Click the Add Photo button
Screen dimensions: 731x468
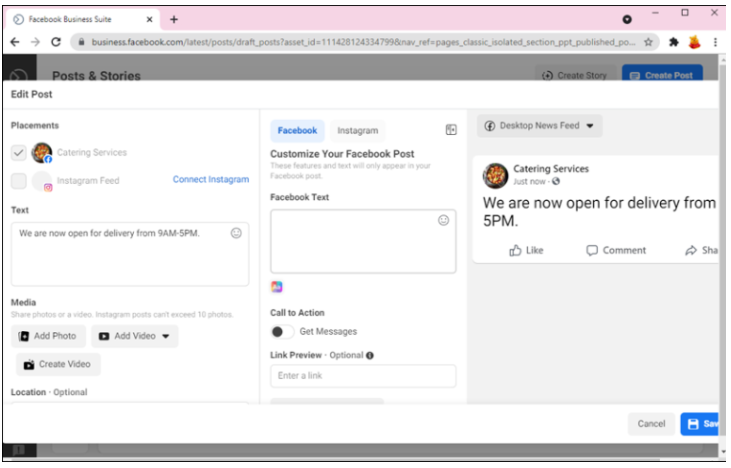tap(48, 336)
